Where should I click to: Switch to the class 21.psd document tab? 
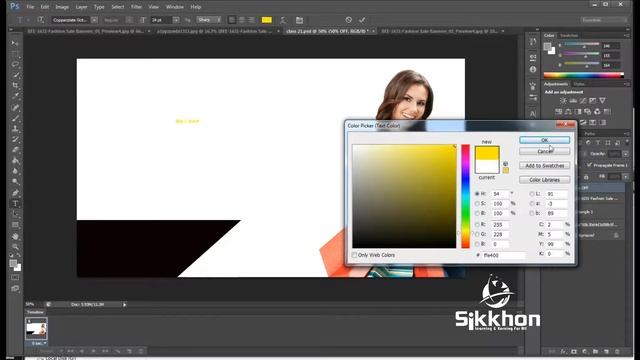pyautogui.click(x=327, y=31)
